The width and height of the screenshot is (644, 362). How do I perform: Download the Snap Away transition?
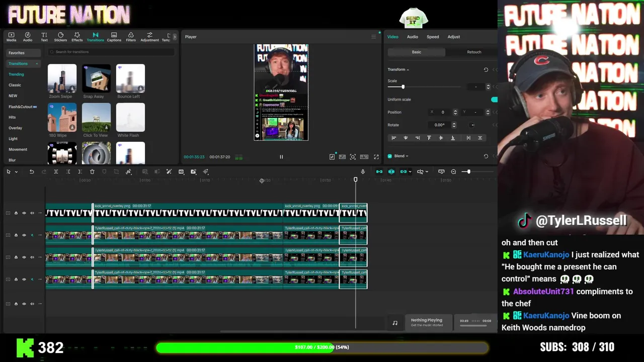pyautogui.click(x=106, y=88)
